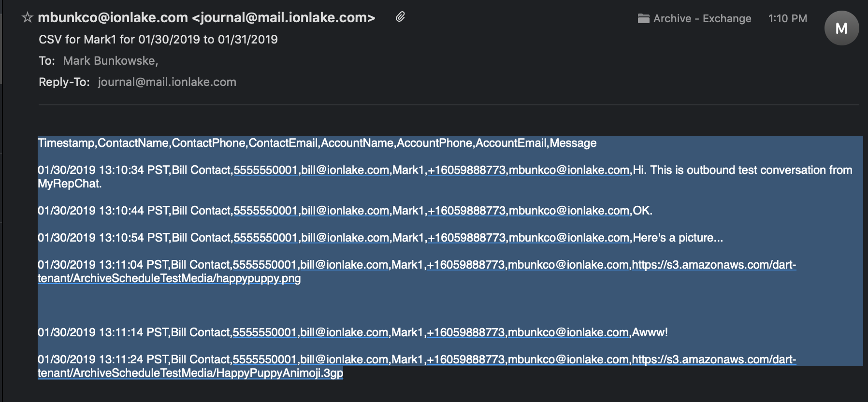Screen dimensions: 868x402
Task: Click the subject line CSV for Mark1
Action: (158, 40)
